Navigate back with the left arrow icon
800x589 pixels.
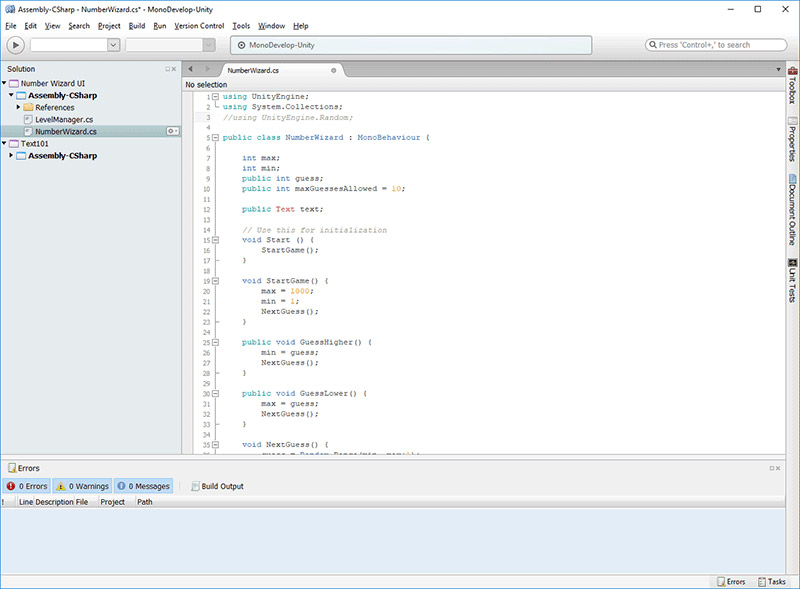point(191,70)
